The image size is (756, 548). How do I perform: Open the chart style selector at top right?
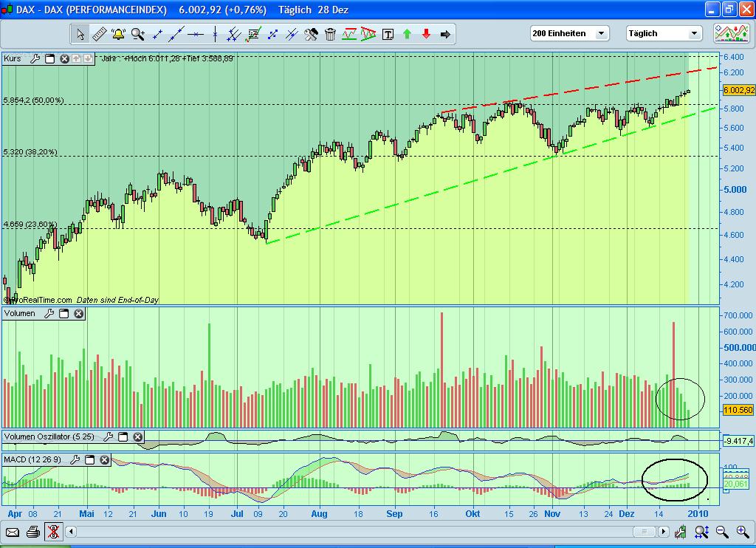[x=731, y=32]
